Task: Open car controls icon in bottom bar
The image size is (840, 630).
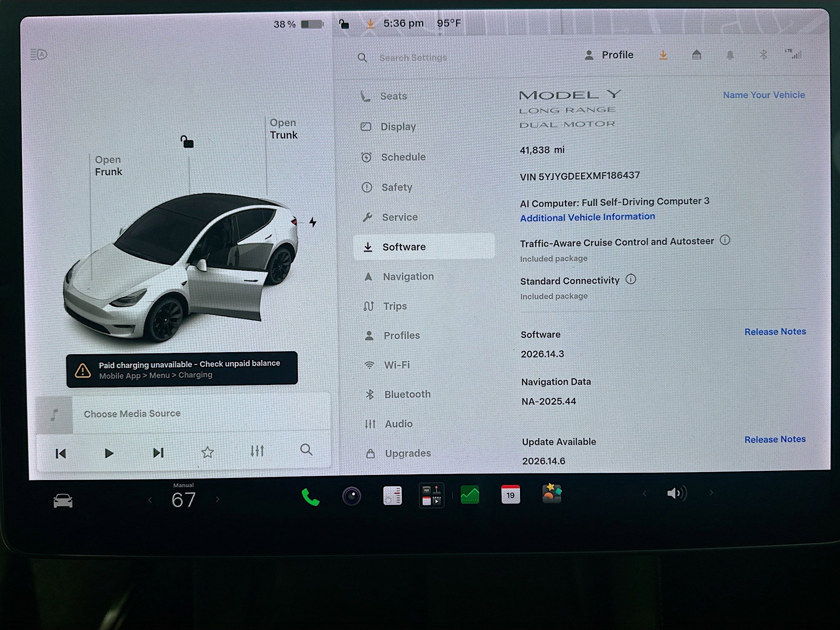Action: (63, 500)
